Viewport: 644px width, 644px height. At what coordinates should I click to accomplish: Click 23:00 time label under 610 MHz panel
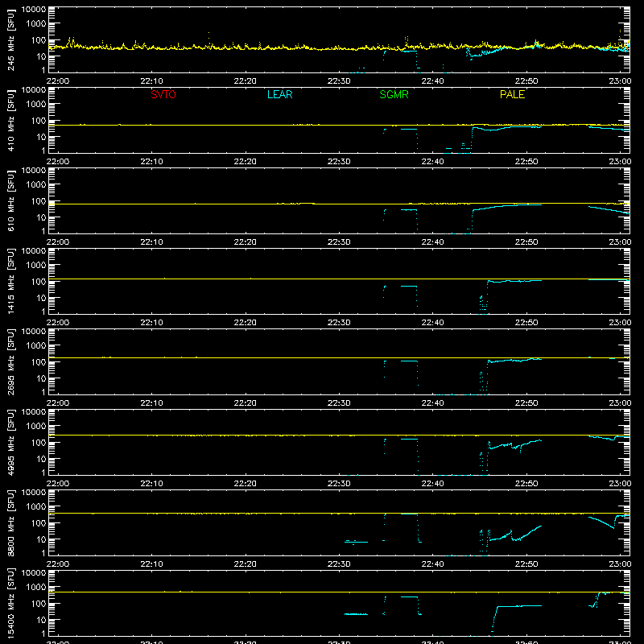pos(620,242)
